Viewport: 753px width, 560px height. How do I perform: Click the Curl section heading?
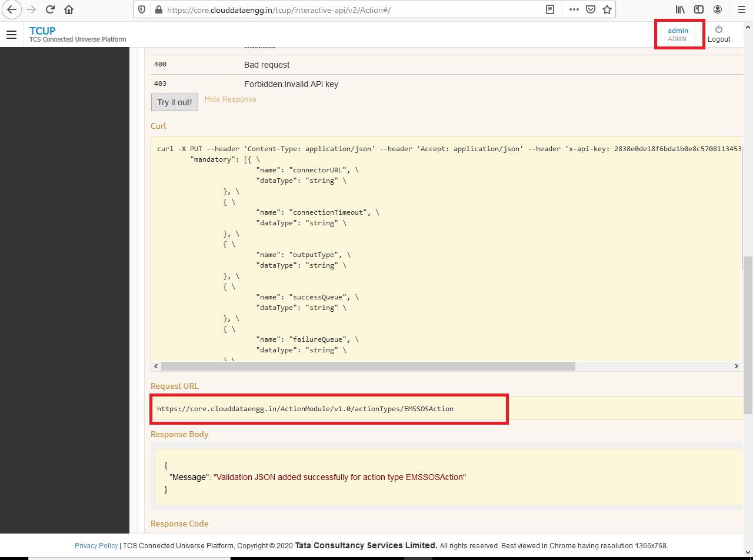tap(158, 126)
